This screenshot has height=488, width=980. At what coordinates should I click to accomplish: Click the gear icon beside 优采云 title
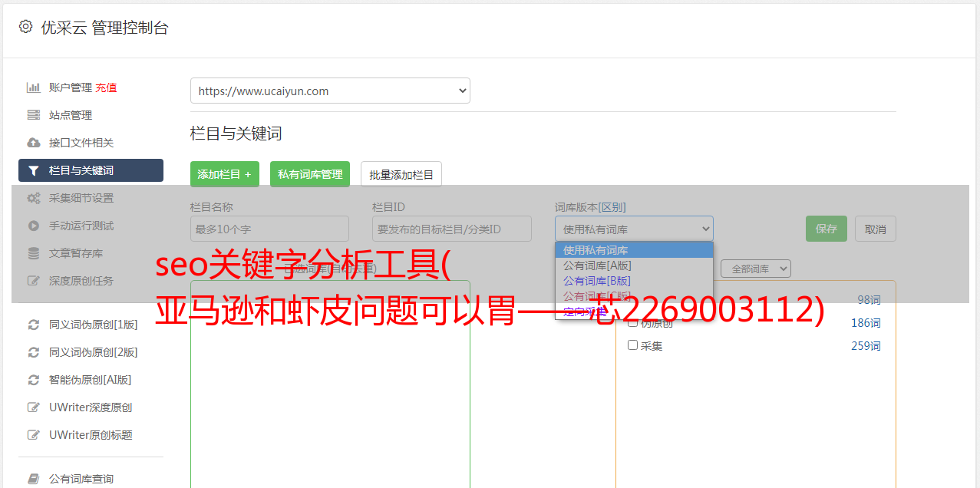coord(25,27)
